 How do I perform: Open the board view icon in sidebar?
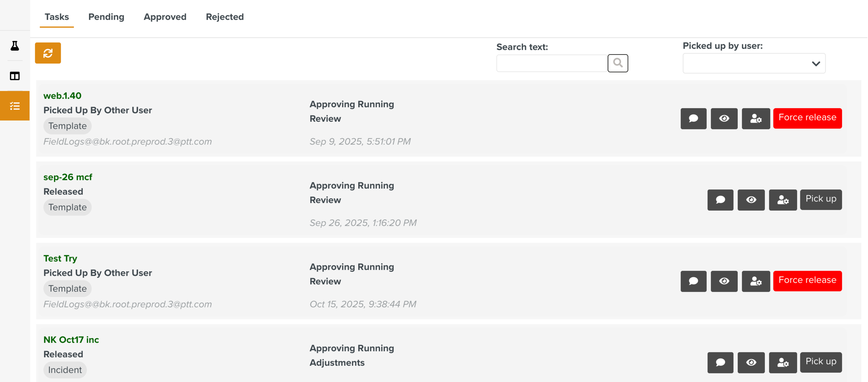tap(14, 76)
